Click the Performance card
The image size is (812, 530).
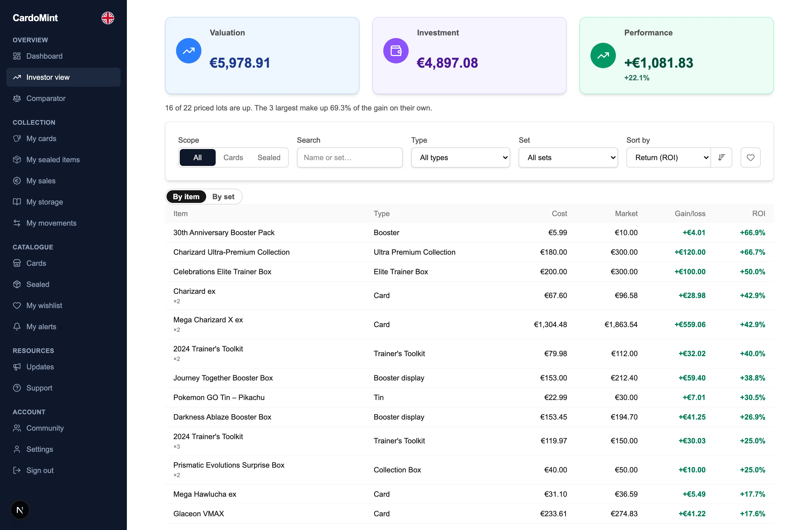(x=676, y=55)
